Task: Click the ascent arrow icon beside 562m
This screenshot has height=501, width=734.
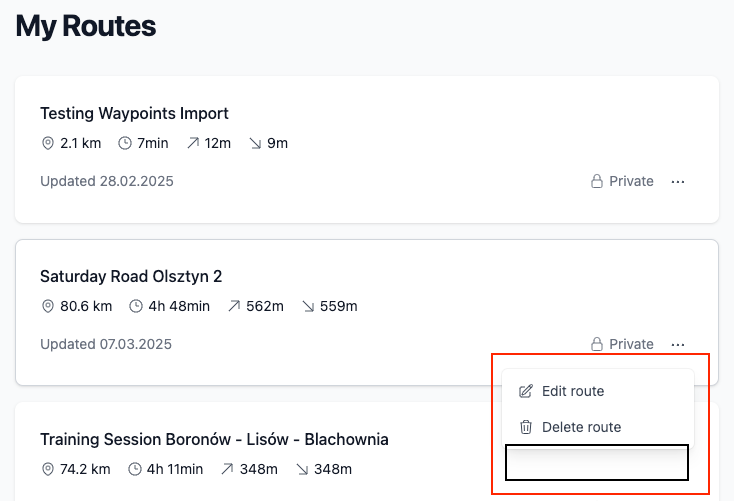Action: click(234, 306)
